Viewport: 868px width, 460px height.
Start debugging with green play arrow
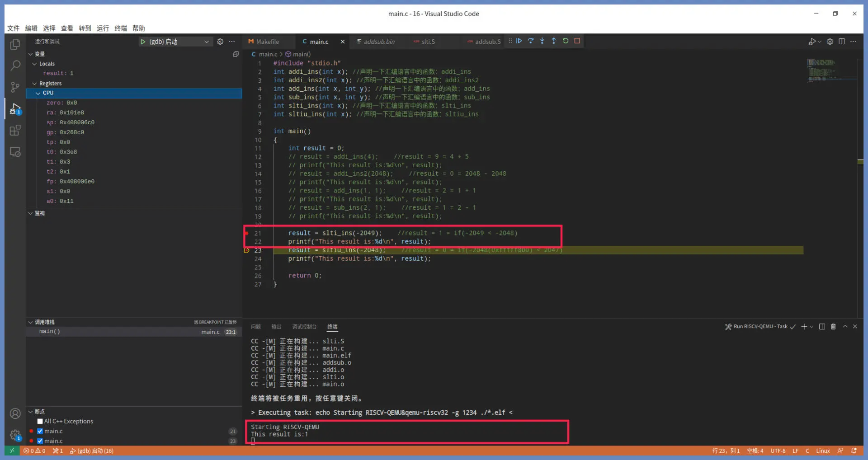click(143, 42)
